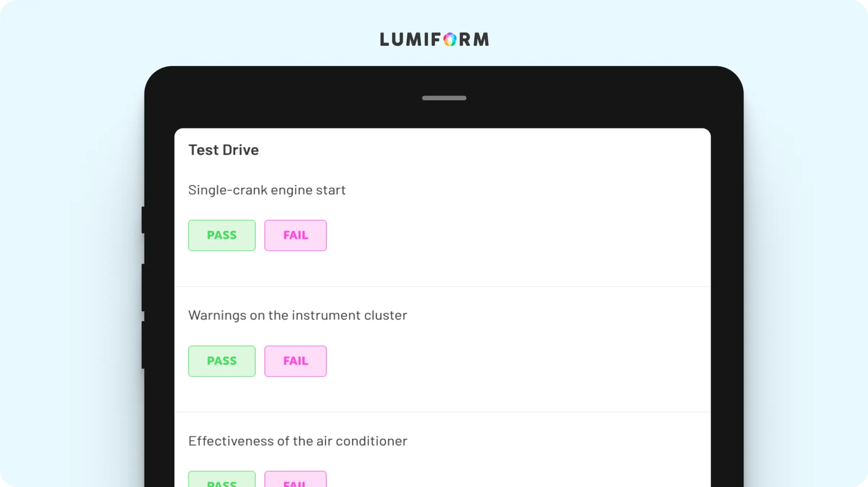
Task: Click the Lumiform logo at top
Action: [434, 39]
